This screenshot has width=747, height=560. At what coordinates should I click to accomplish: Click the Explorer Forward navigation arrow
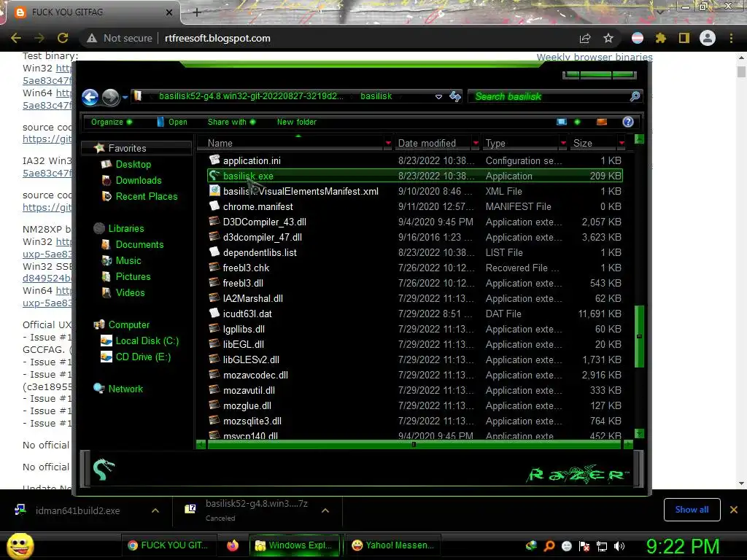[111, 97]
